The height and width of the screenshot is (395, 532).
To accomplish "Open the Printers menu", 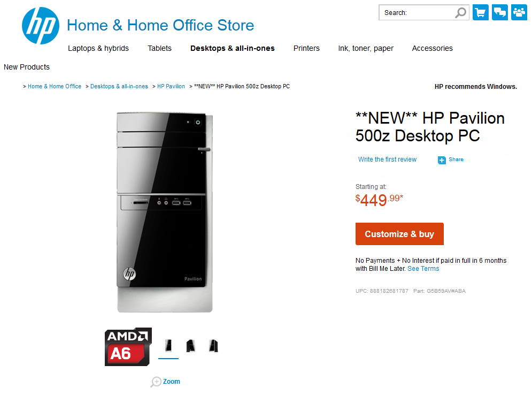I will coord(306,48).
